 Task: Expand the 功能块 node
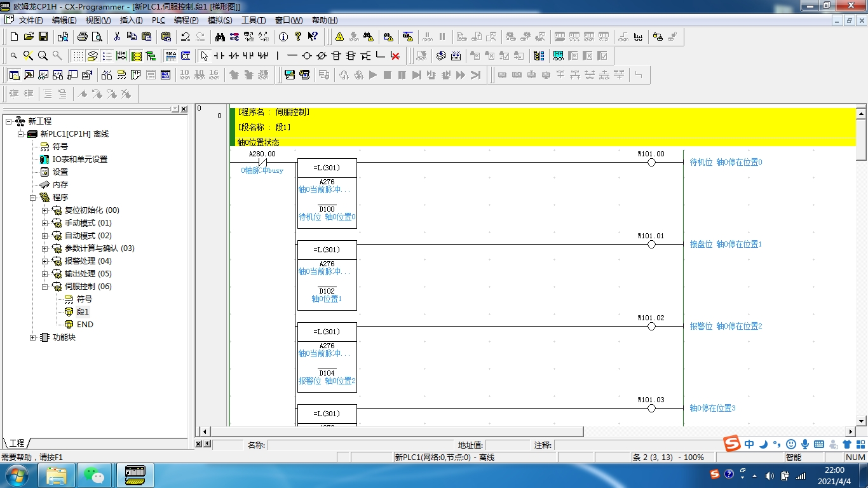coord(32,337)
